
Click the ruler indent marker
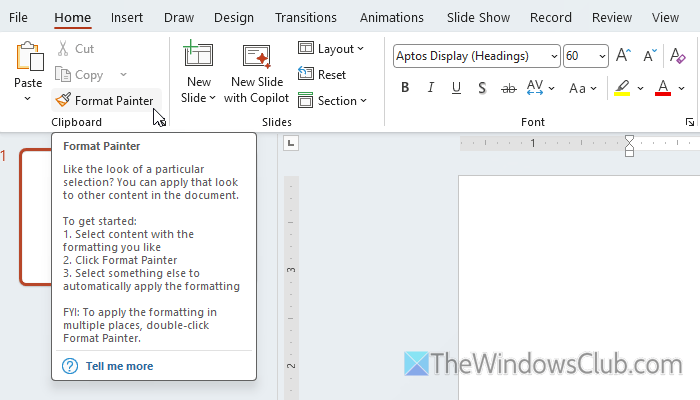pyautogui.click(x=629, y=146)
